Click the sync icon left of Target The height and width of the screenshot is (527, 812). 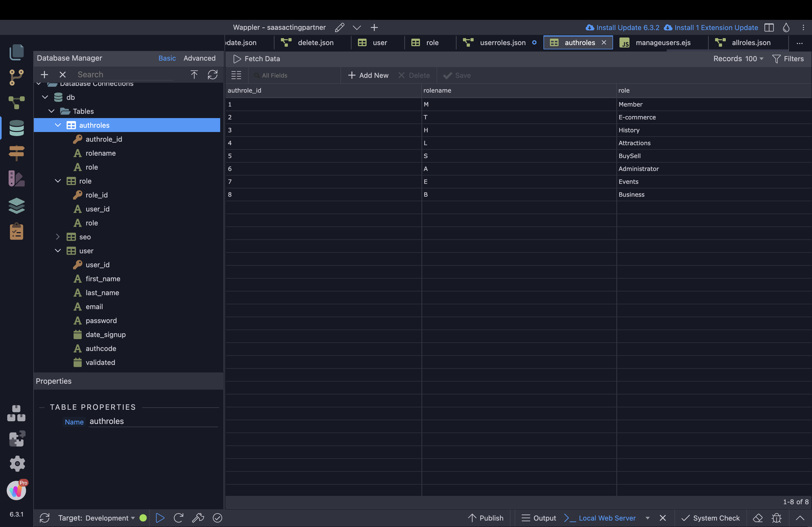coord(45,518)
